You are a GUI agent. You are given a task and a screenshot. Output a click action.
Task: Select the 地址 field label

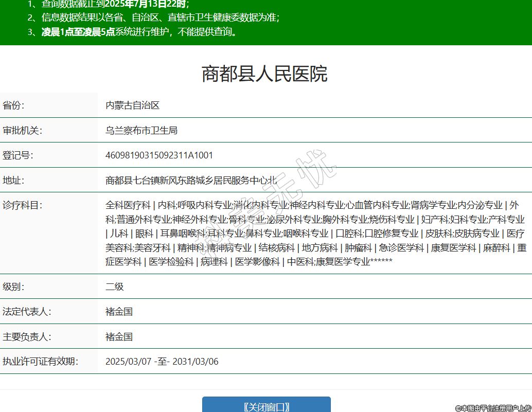pos(13,181)
